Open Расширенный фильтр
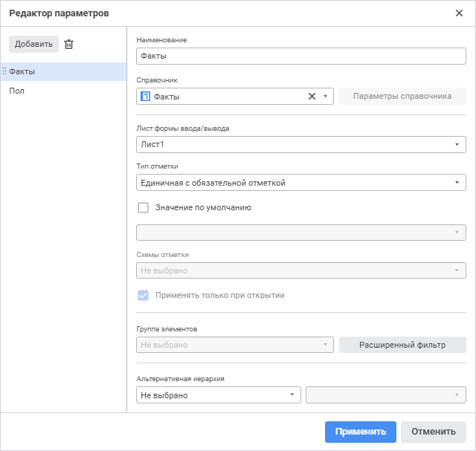 pyautogui.click(x=402, y=345)
